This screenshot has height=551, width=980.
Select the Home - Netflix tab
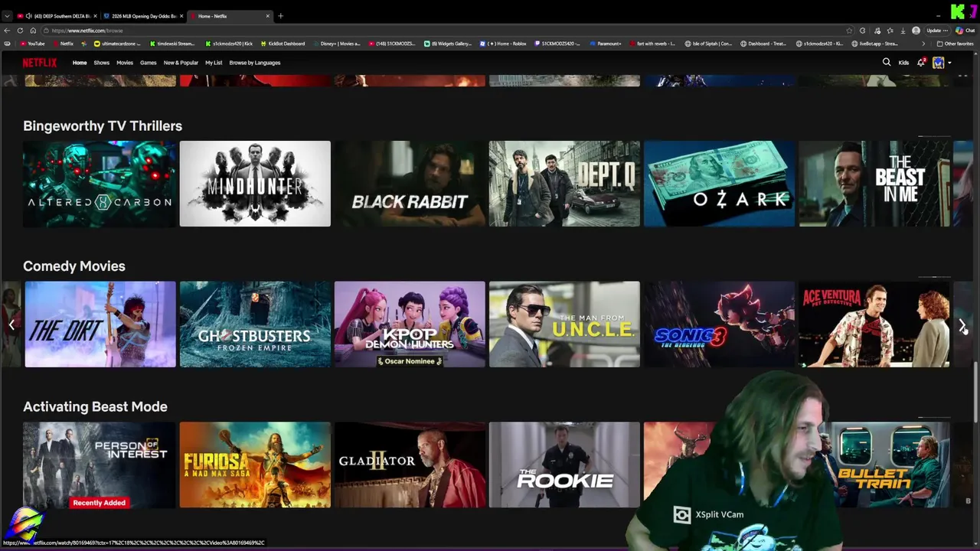point(230,16)
